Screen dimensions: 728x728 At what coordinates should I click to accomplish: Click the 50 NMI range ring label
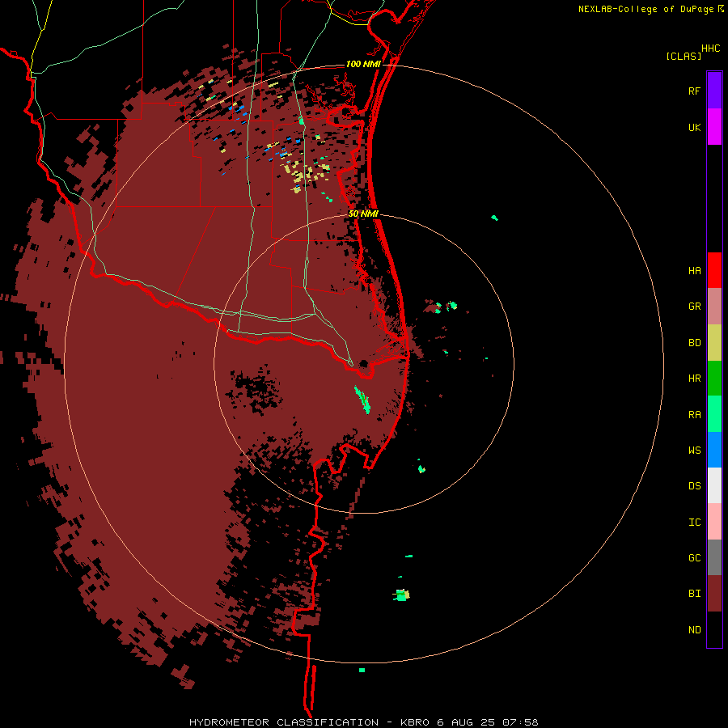pos(363,214)
